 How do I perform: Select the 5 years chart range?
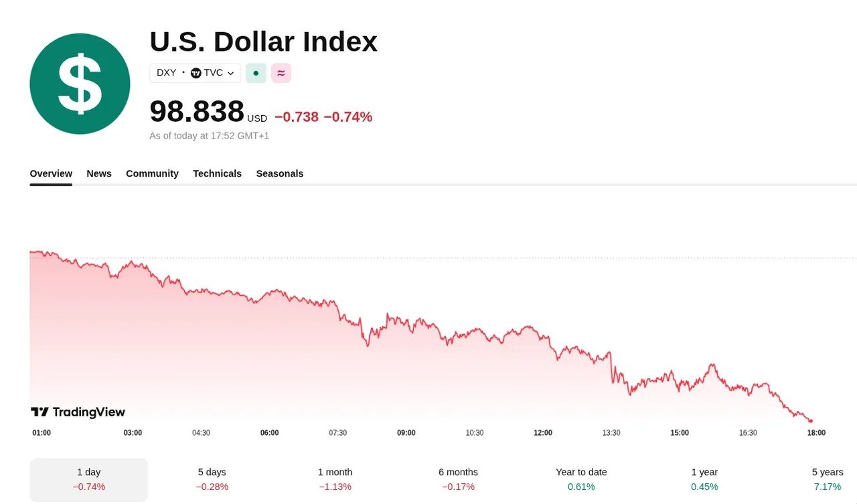[x=828, y=479]
